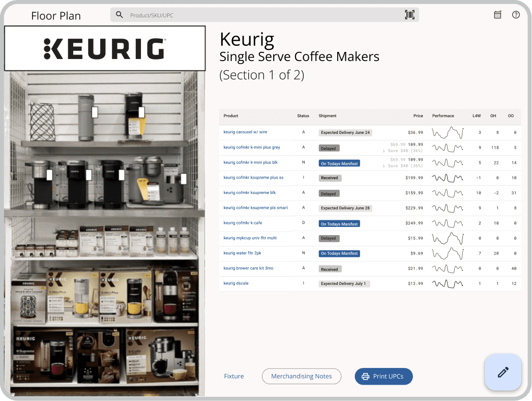Open help via the question mark icon
Viewport: 532px width, 401px height.
pos(516,15)
